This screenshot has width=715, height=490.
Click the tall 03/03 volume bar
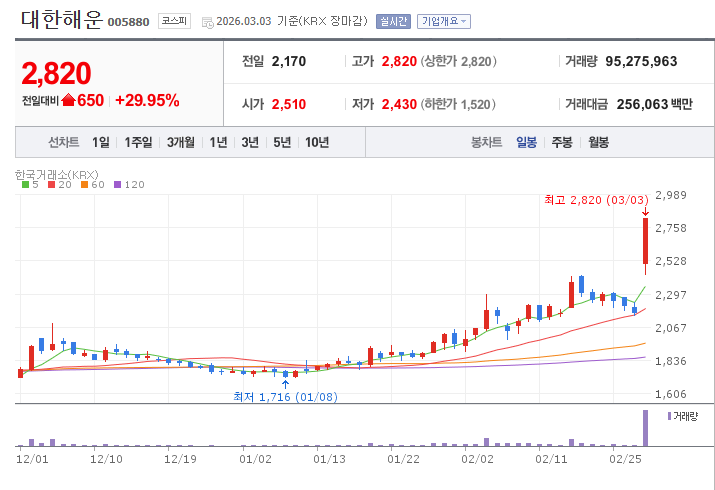pyautogui.click(x=646, y=428)
